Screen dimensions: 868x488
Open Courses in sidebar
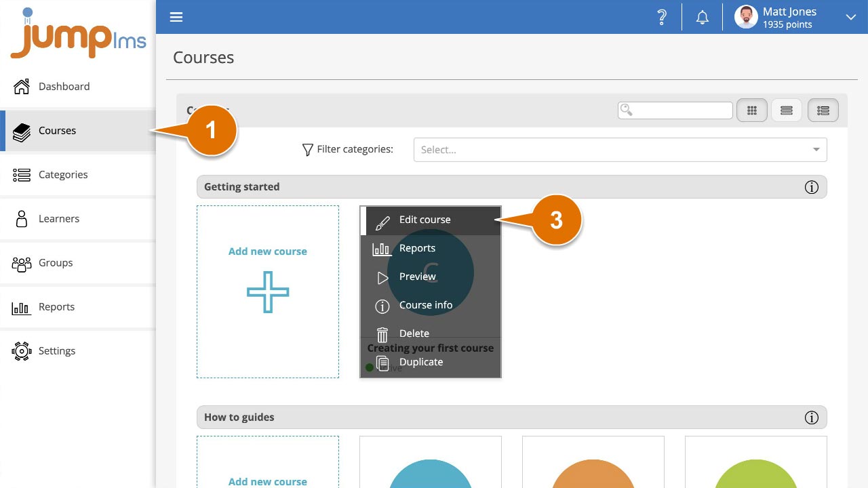pos(78,130)
